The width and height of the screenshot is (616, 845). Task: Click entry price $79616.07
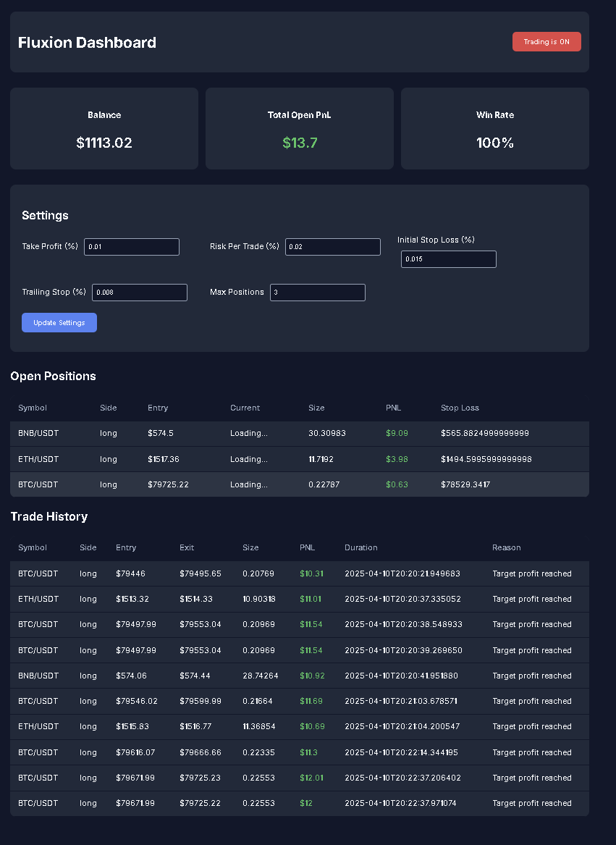click(x=135, y=752)
